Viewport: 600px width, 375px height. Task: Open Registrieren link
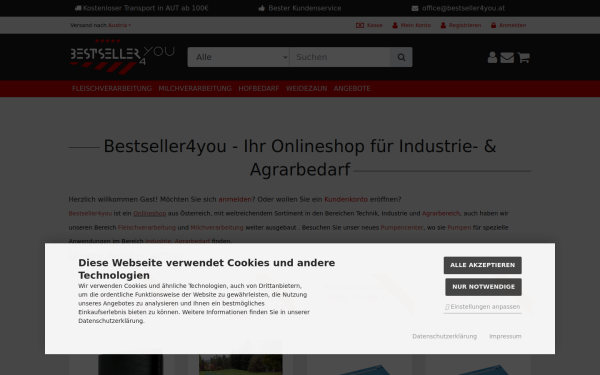[461, 25]
